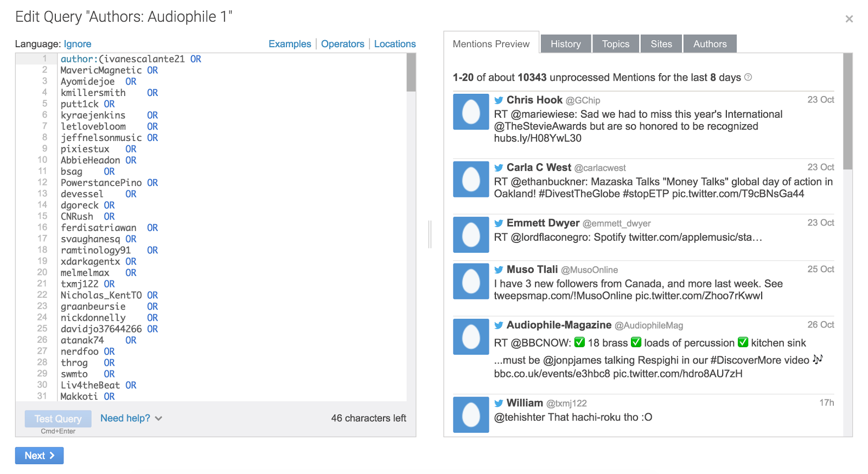
Task: Click the arrow icon on Next button
Action: pos(53,456)
